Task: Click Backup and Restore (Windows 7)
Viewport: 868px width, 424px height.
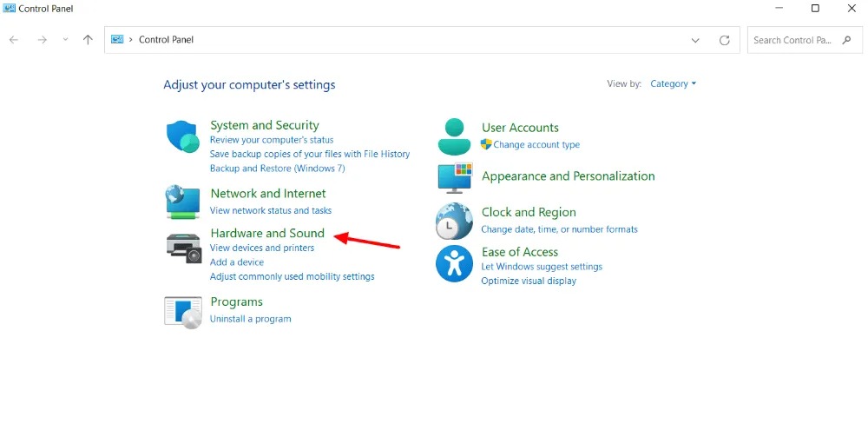Action: (x=277, y=169)
